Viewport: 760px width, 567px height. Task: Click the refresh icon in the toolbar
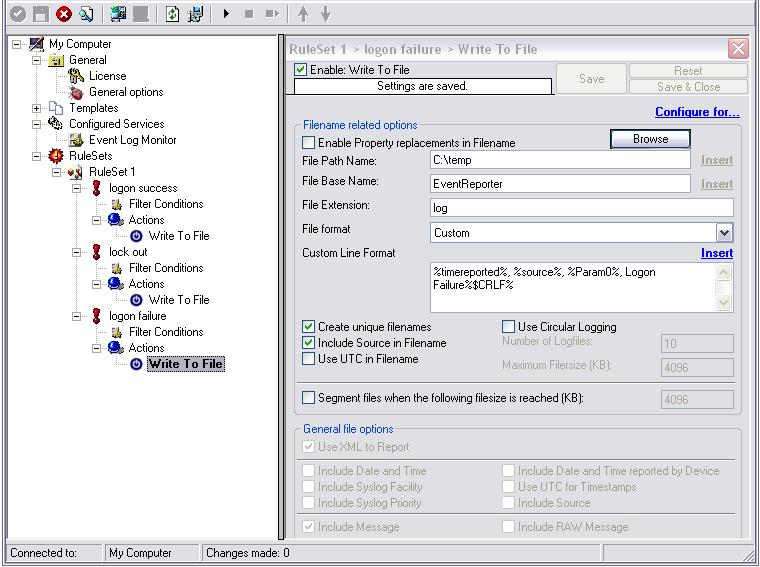point(172,14)
